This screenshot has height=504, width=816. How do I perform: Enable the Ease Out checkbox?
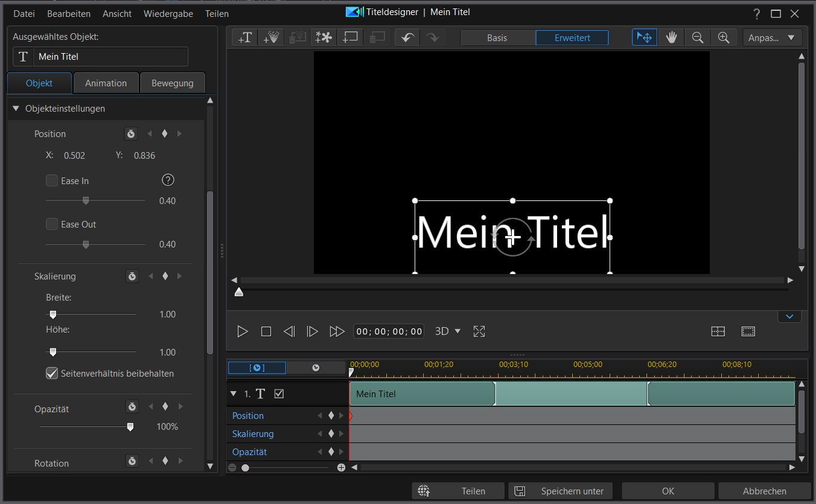(x=53, y=224)
